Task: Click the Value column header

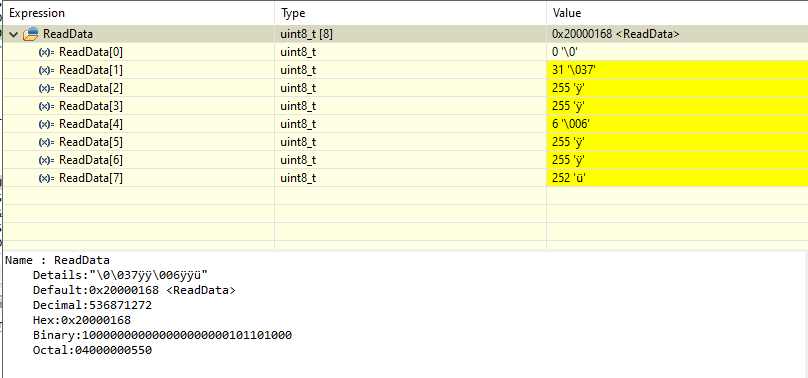Action: (677, 13)
